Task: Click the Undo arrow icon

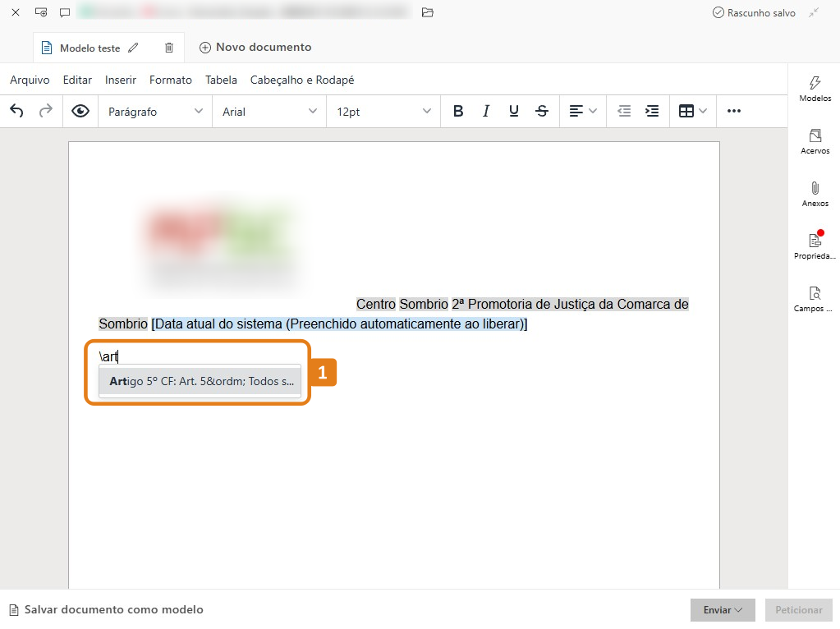Action: click(x=16, y=111)
